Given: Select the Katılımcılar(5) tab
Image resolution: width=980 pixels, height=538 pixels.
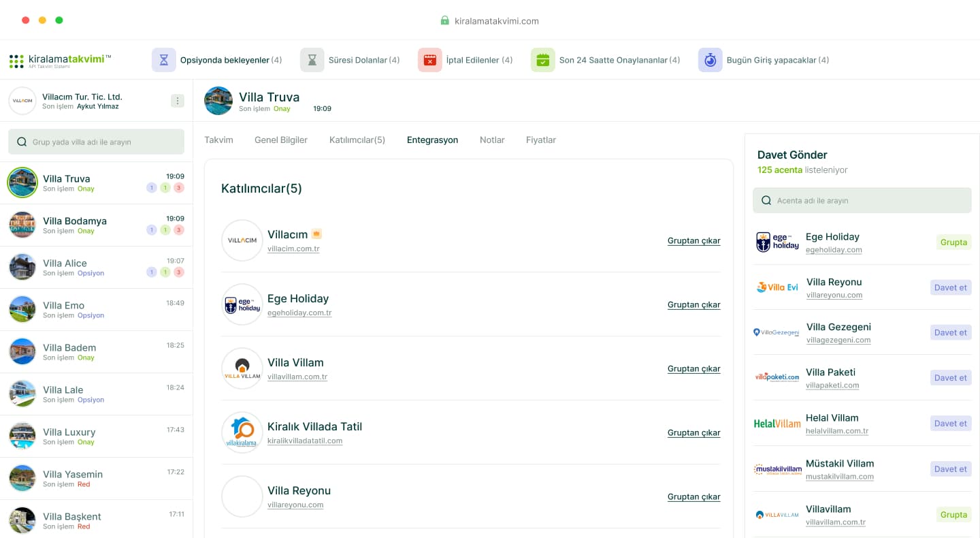Looking at the screenshot, I should click(357, 140).
